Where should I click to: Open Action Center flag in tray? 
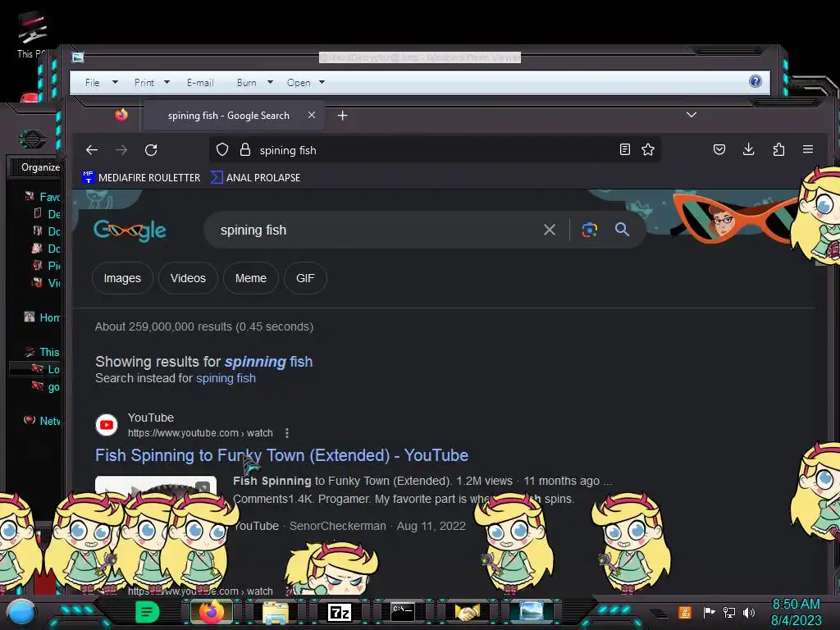click(710, 612)
